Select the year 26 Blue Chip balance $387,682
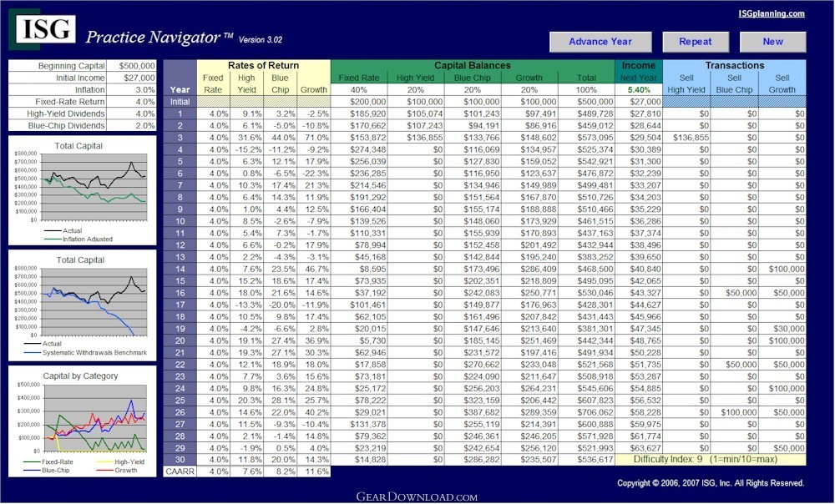 pyautogui.click(x=473, y=412)
